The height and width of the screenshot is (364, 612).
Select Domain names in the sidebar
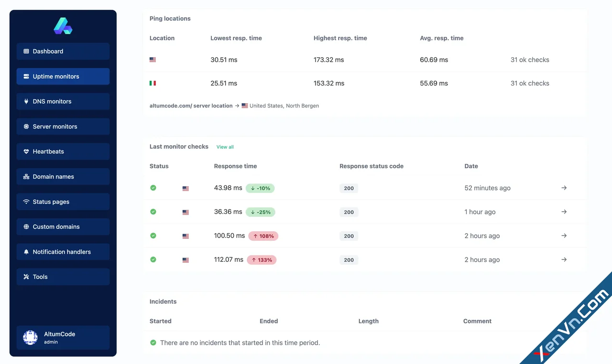[x=63, y=176]
